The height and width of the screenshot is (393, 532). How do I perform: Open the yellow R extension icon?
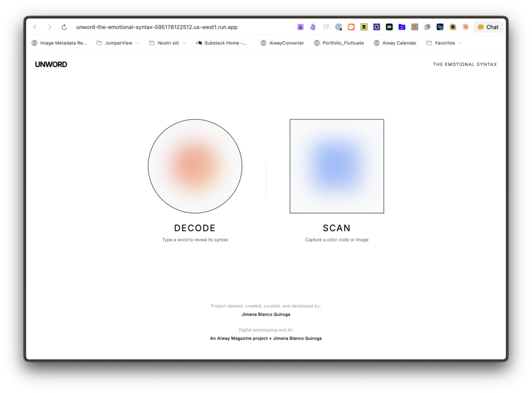(x=364, y=27)
